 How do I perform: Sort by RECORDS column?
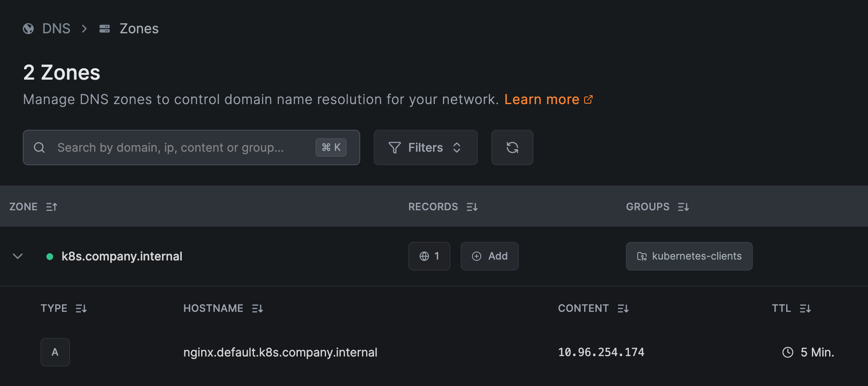click(x=472, y=207)
